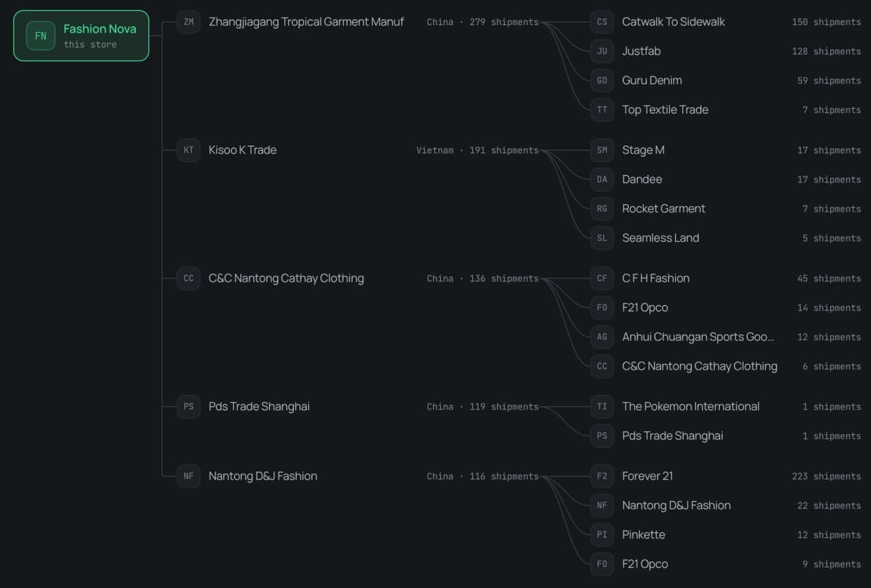
Task: Click the TT badge for Top Textile Trade
Action: click(x=602, y=110)
